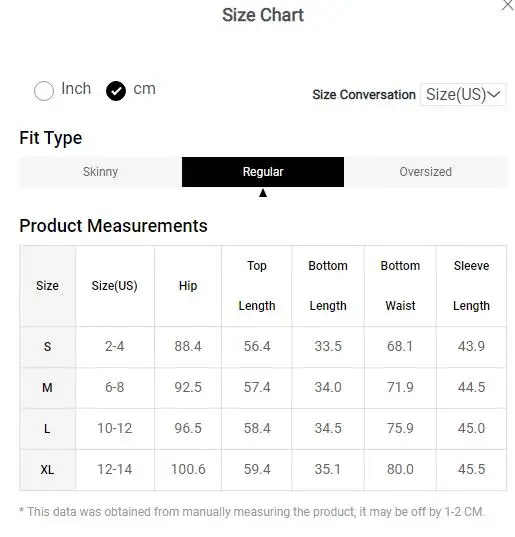
Task: Close the Size Chart dialog
Action: [x=508, y=5]
